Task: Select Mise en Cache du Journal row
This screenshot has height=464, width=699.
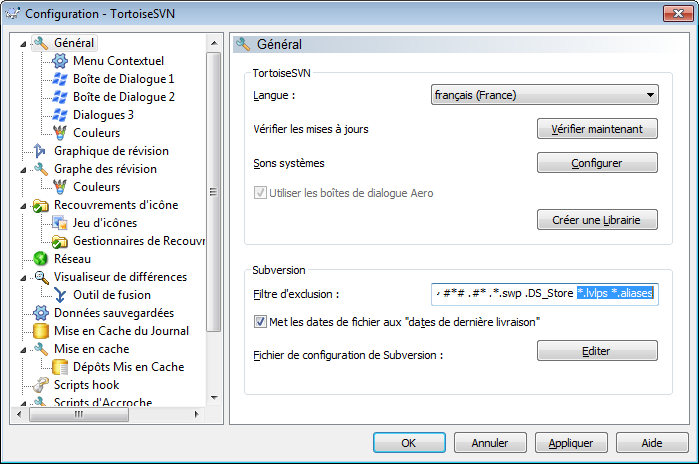Action: click(121, 331)
